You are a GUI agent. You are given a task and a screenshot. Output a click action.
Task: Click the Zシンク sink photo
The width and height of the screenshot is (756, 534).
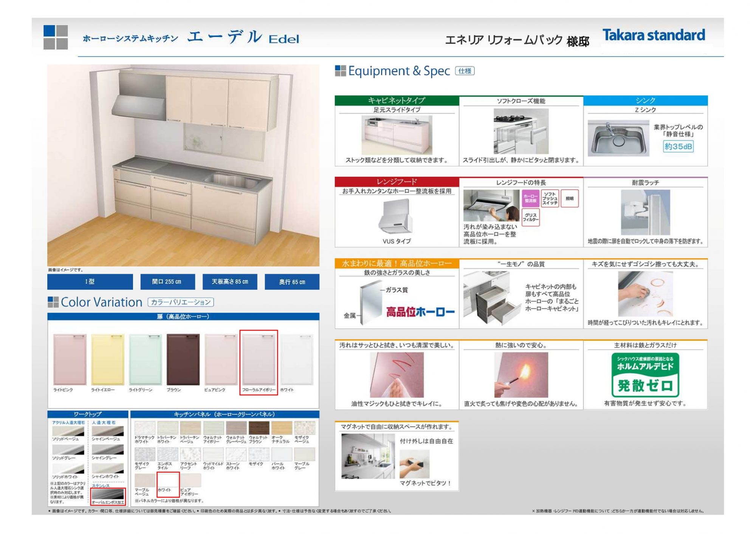point(618,138)
